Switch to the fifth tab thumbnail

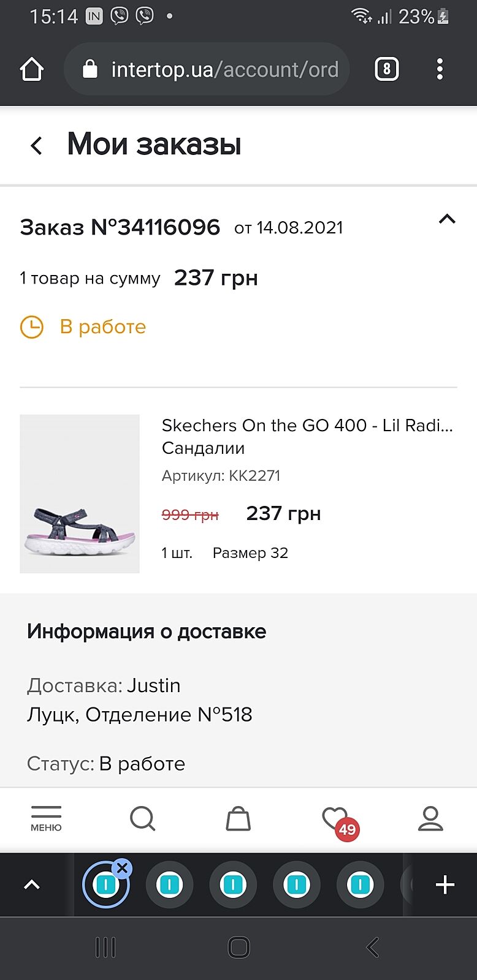pos(361,884)
